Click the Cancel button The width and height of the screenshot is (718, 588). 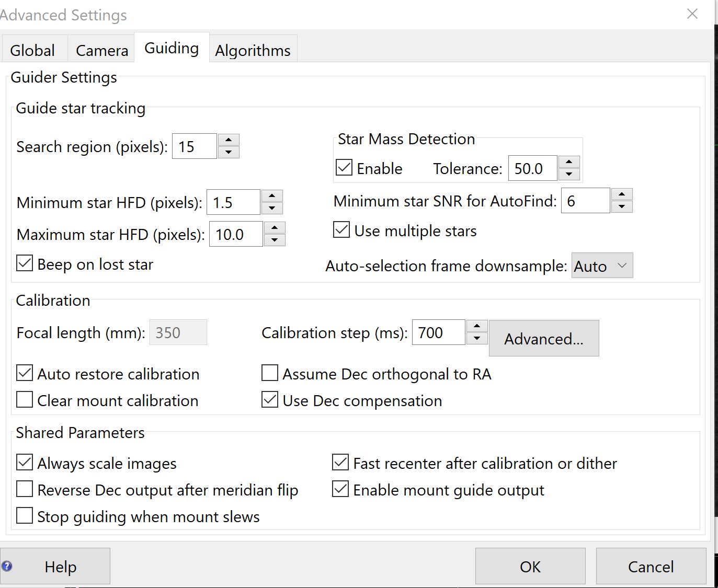point(651,566)
